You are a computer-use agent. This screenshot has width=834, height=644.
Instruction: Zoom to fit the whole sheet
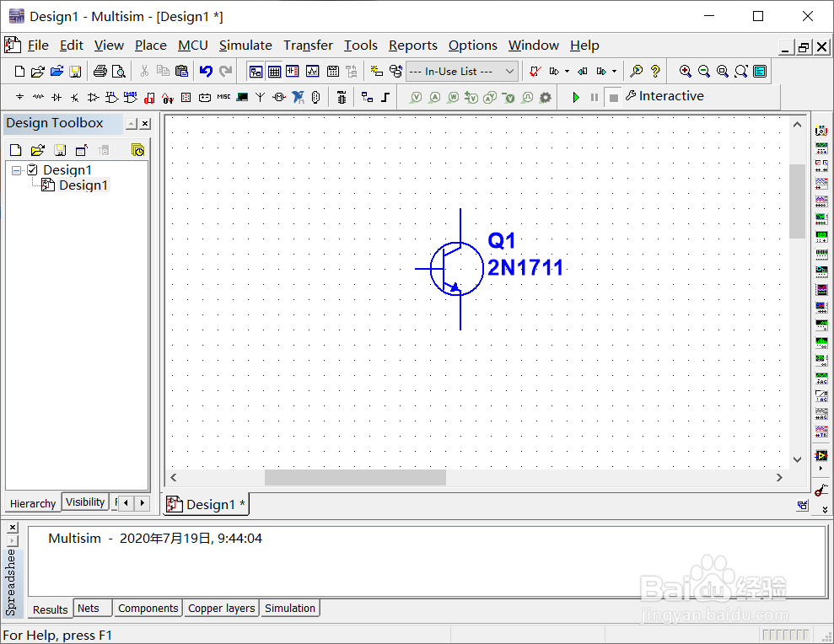pos(741,72)
